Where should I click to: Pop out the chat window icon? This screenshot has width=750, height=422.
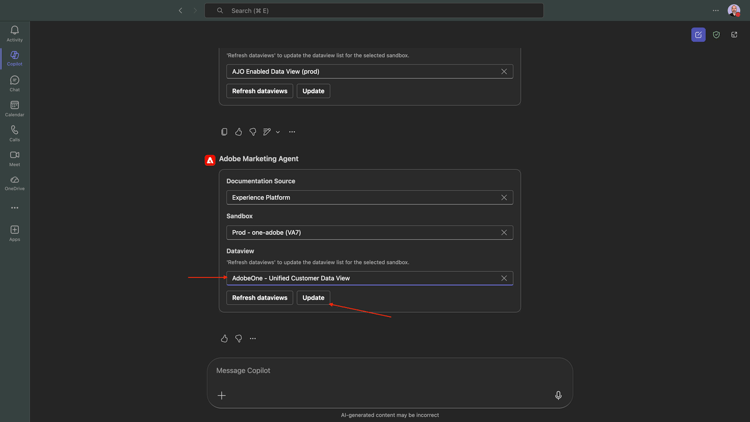pyautogui.click(x=734, y=34)
